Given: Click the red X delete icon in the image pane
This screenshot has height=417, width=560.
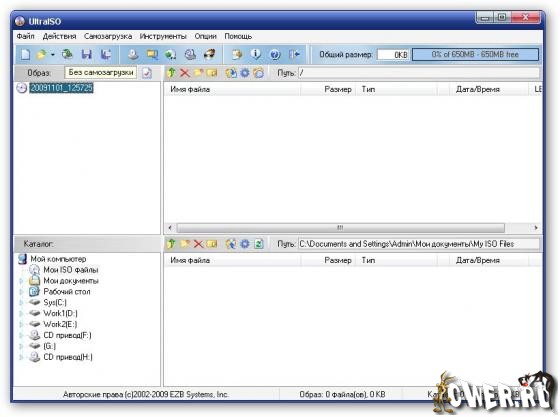Looking at the screenshot, I should click(185, 73).
